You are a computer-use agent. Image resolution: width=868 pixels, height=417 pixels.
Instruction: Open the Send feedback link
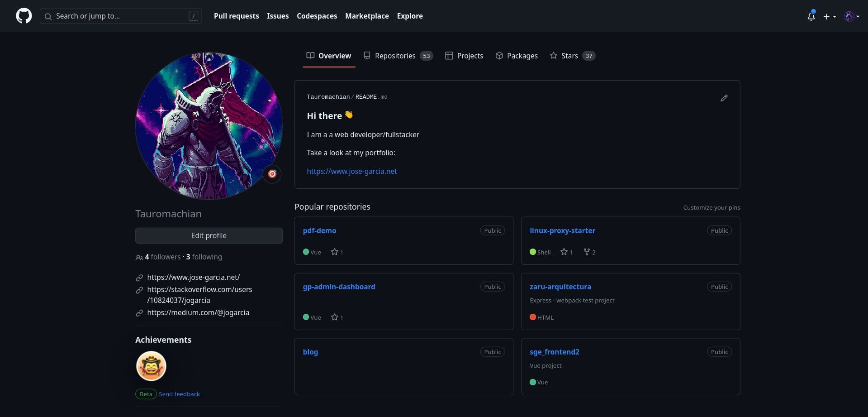coord(179,394)
